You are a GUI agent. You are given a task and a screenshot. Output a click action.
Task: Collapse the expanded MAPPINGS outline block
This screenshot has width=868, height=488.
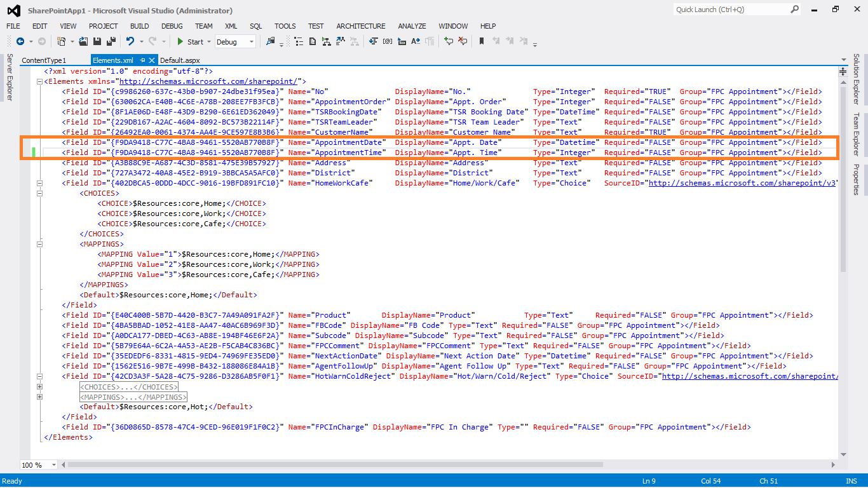point(39,244)
